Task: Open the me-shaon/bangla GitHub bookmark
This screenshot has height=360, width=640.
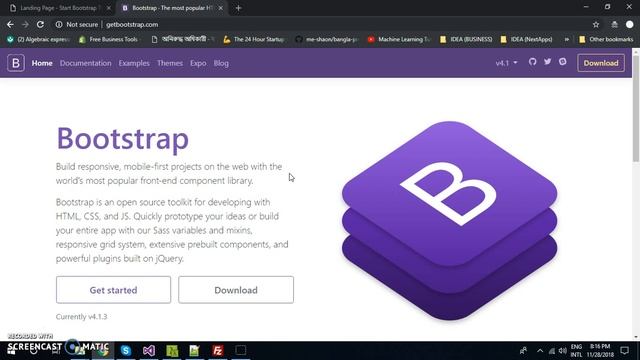Action: pyautogui.click(x=327, y=39)
